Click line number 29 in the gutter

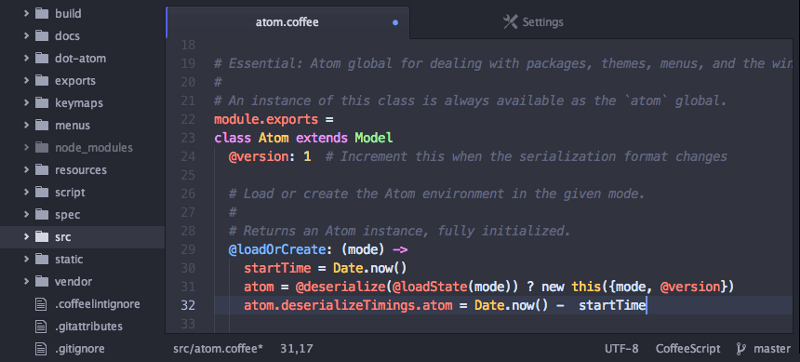click(188, 250)
